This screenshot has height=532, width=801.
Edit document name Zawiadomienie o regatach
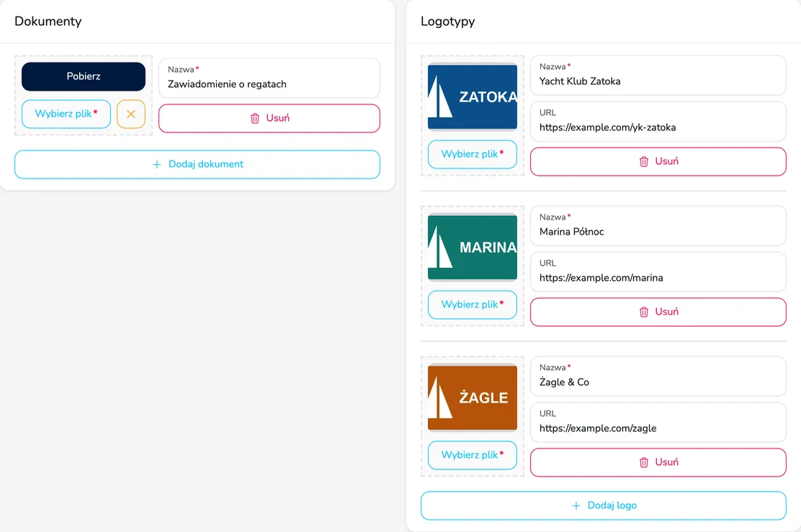coord(269,78)
